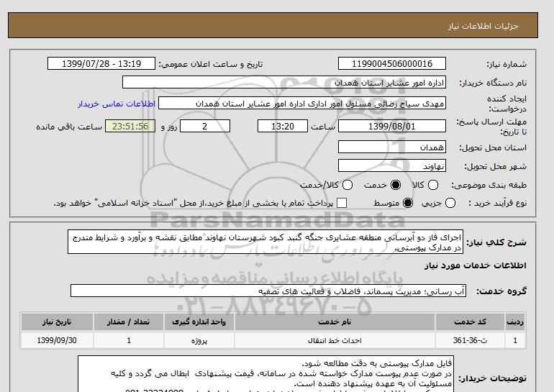The width and height of the screenshot is (554, 392).
Task: Click the delivery city field نهاوند
Action: (x=392, y=166)
